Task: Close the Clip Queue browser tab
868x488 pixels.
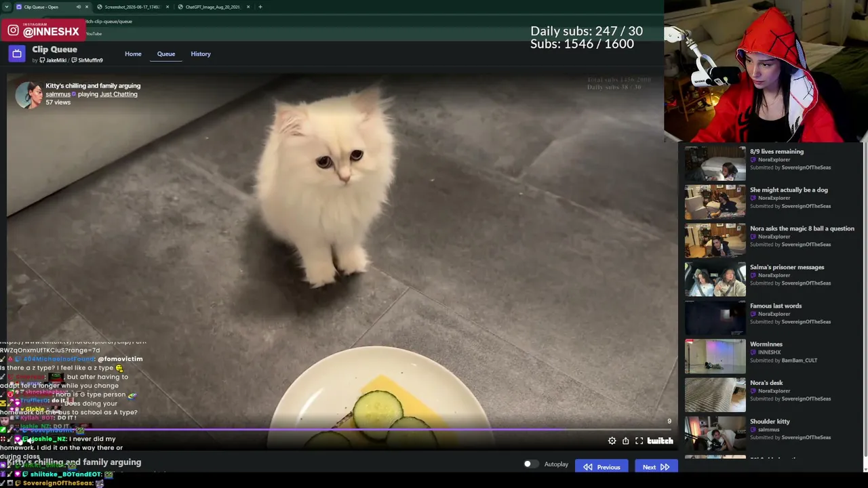Action: tap(86, 7)
